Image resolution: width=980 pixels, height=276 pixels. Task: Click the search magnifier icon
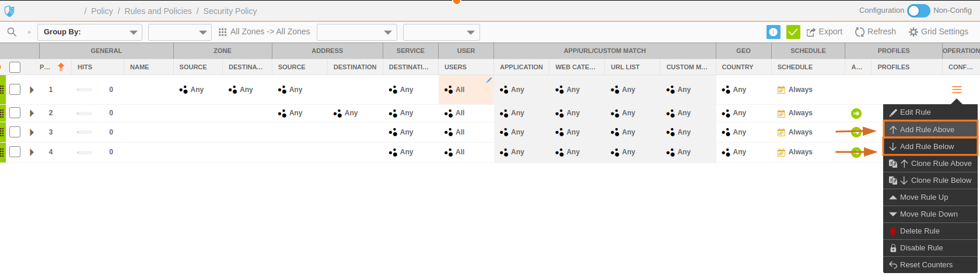pyautogui.click(x=12, y=32)
